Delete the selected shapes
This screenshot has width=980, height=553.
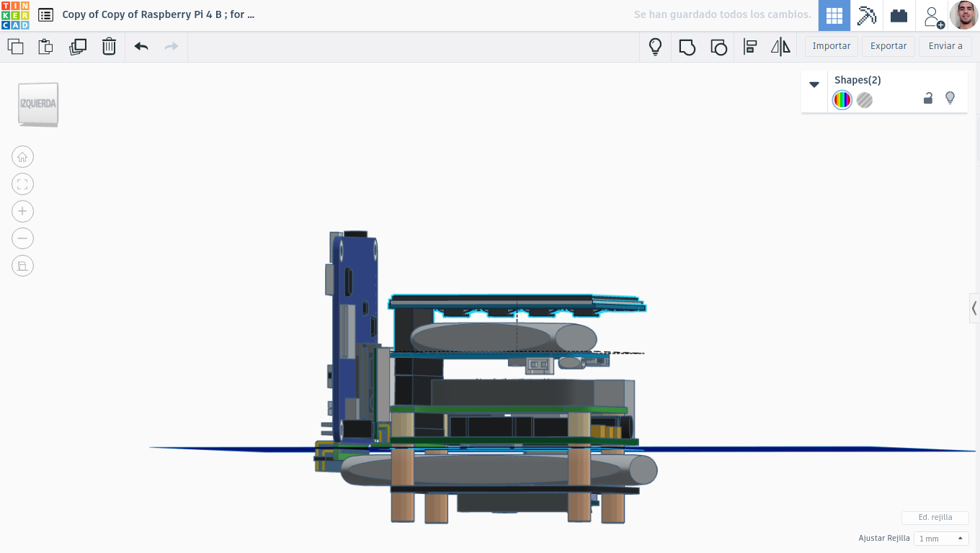pyautogui.click(x=109, y=47)
